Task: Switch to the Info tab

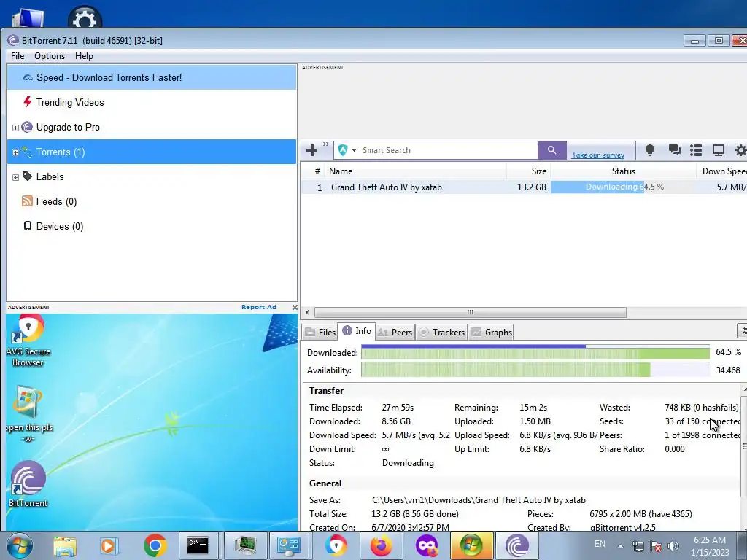Action: pos(357,331)
